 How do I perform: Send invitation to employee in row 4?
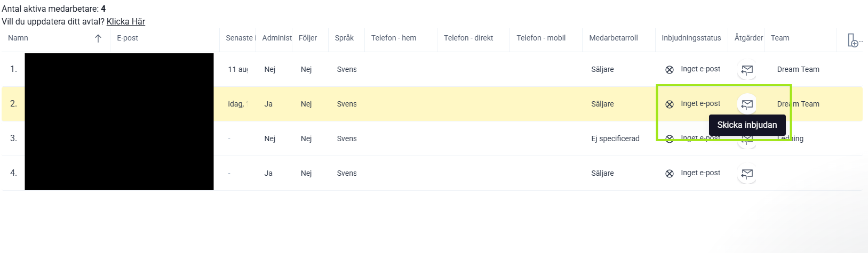pos(747,173)
